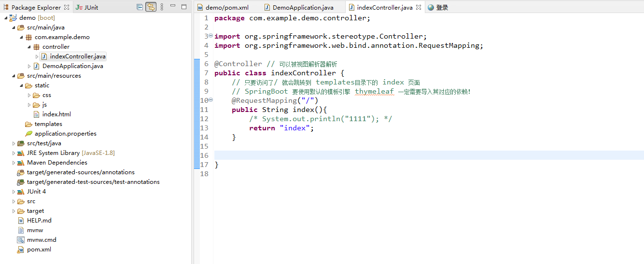Click the DemoApplication.java file icon in the tree

pyautogui.click(x=36, y=66)
